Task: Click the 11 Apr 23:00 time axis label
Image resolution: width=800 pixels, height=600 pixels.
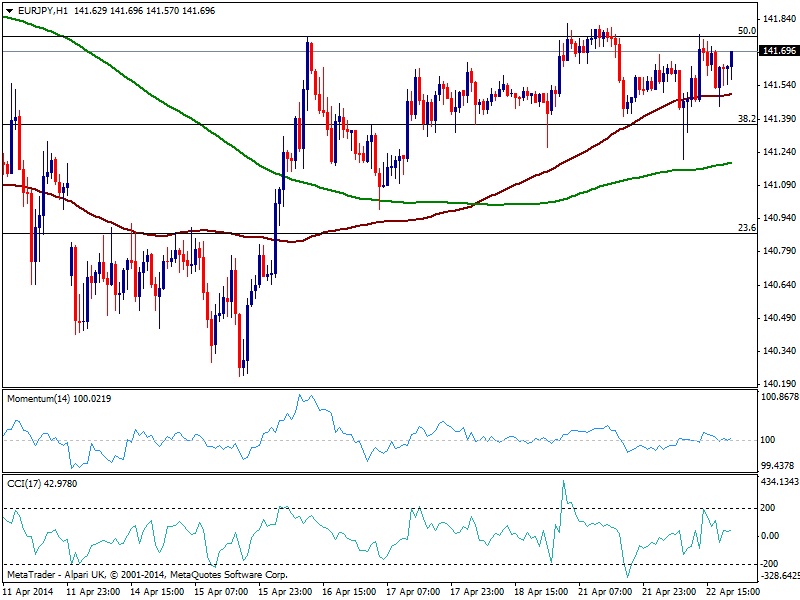Action: 93,592
